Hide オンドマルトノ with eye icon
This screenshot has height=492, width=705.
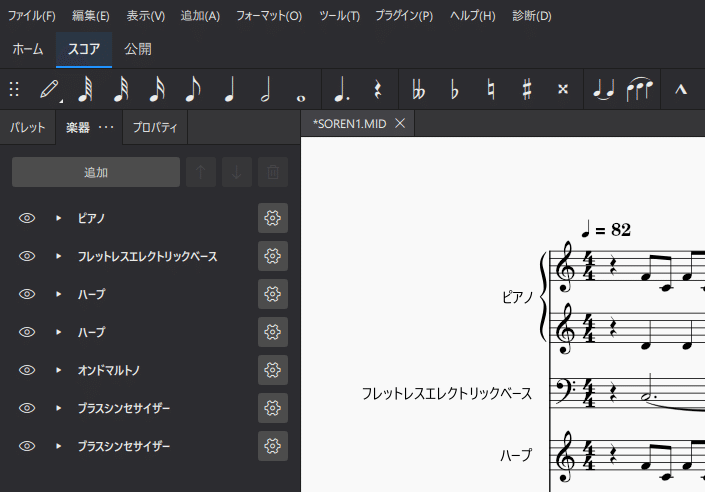coord(27,370)
